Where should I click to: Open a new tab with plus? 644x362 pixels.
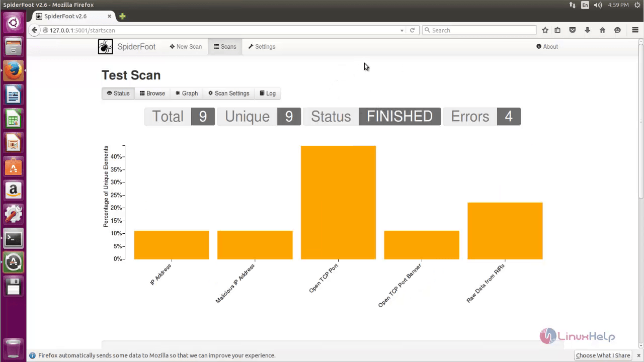(122, 16)
